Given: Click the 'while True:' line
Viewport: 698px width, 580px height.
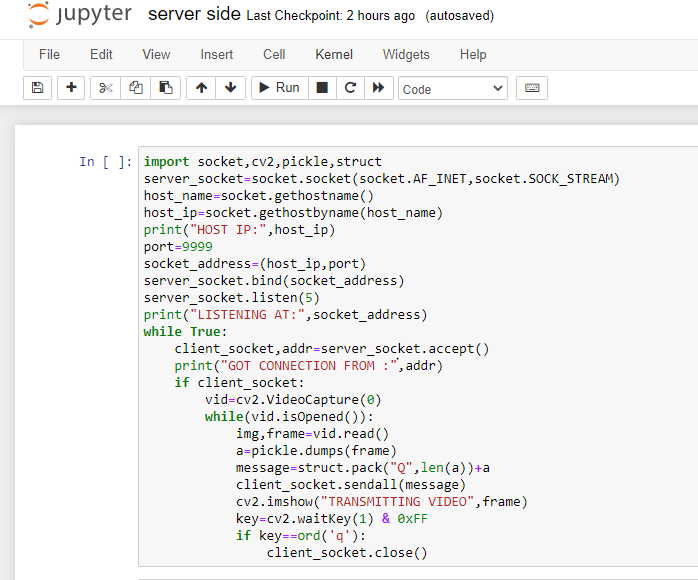Looking at the screenshot, I should click(x=185, y=332).
